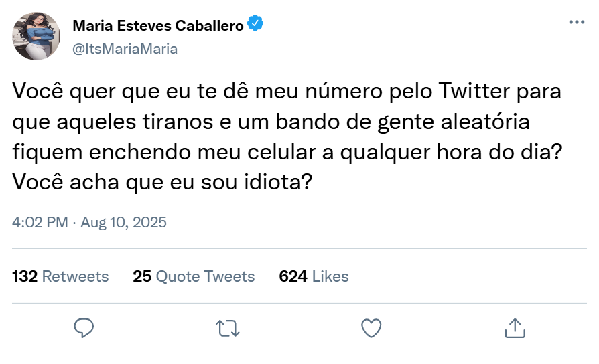Click the 4:02 PM time stamp
The width and height of the screenshot is (599, 364).
coord(40,222)
